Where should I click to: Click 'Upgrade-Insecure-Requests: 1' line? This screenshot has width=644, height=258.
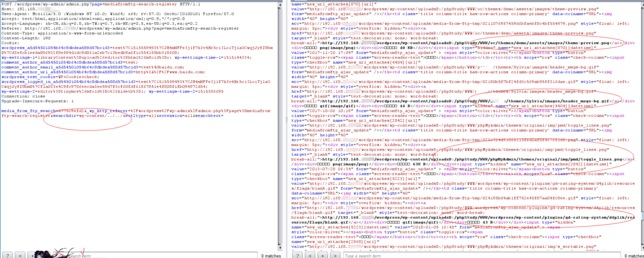37,101
